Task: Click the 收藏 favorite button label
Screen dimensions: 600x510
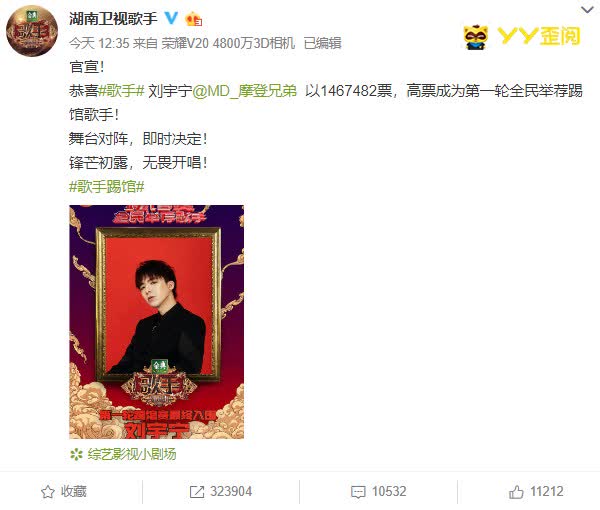Action: click(x=73, y=492)
